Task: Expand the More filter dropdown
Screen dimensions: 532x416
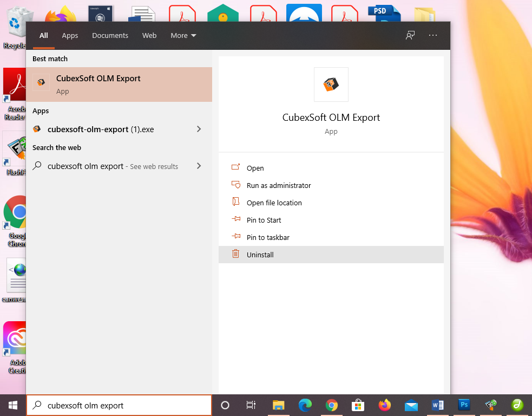Action: [x=183, y=36]
